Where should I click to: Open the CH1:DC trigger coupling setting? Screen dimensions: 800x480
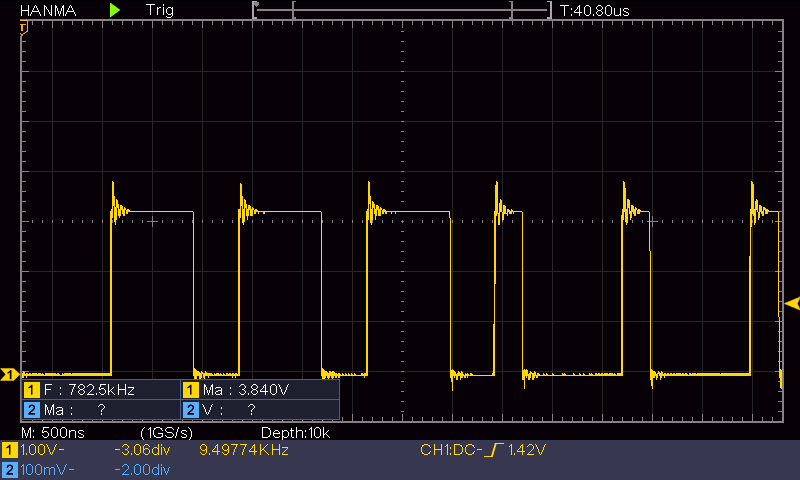[x=452, y=451]
